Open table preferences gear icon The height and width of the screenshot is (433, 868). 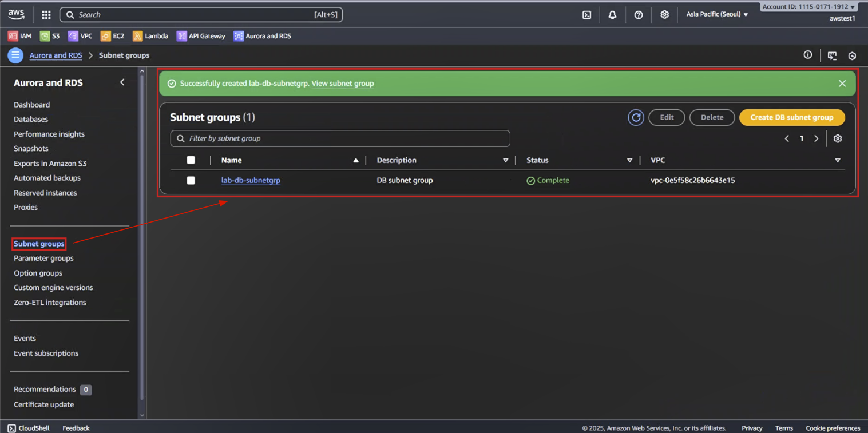838,138
